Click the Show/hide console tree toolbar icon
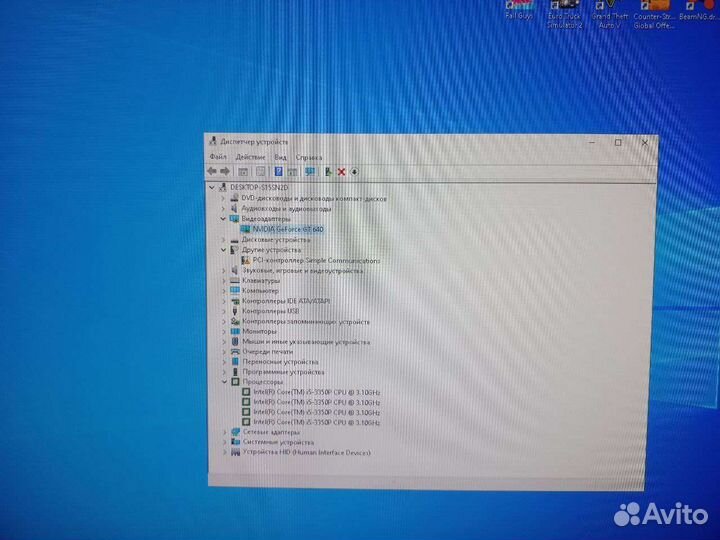The width and height of the screenshot is (720, 540). [x=243, y=171]
